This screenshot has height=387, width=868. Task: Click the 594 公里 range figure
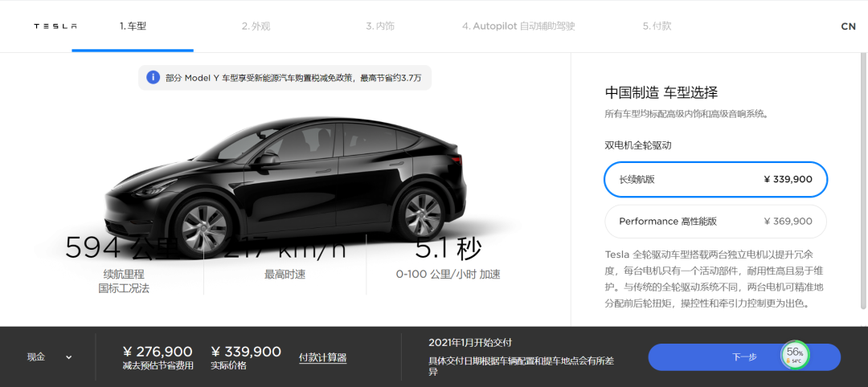tap(125, 247)
